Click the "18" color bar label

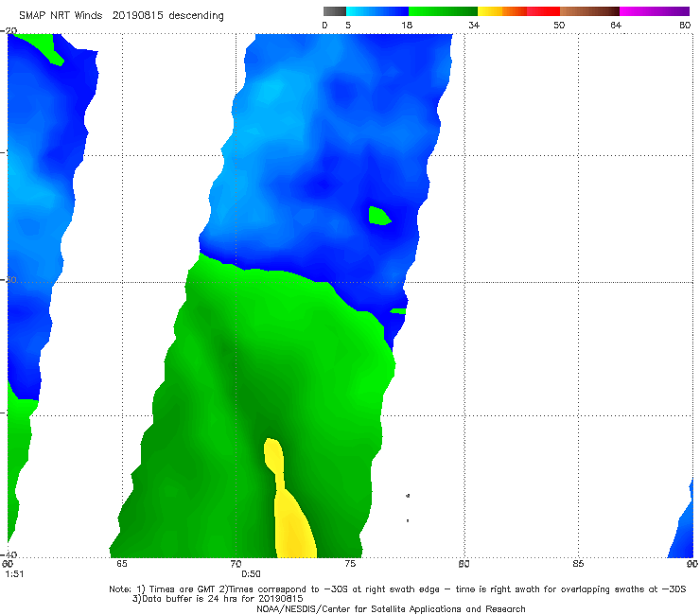click(407, 25)
